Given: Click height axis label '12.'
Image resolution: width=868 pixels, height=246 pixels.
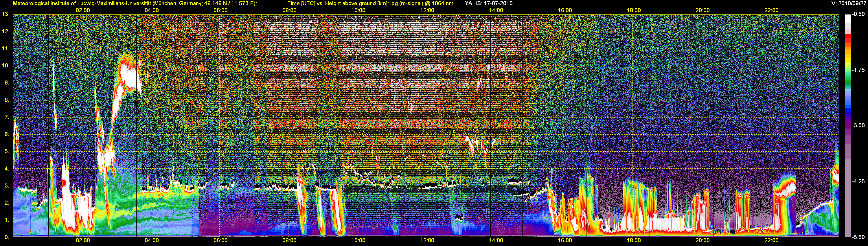Looking at the screenshot, I should tap(6, 32).
